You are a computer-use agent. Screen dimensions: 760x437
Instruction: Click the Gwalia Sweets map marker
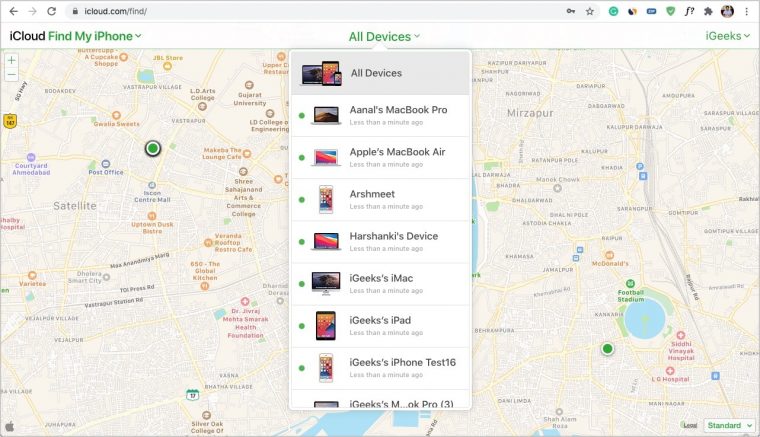(x=116, y=115)
